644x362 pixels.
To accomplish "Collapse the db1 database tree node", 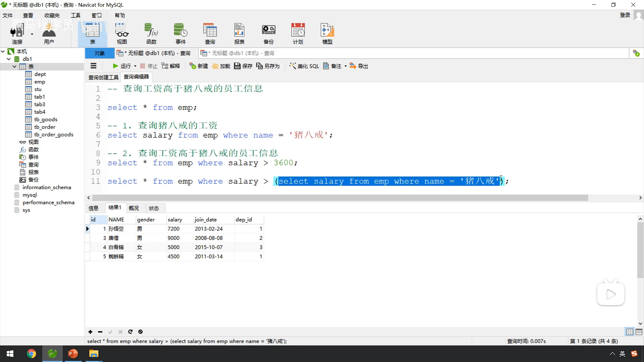I will pos(9,59).
